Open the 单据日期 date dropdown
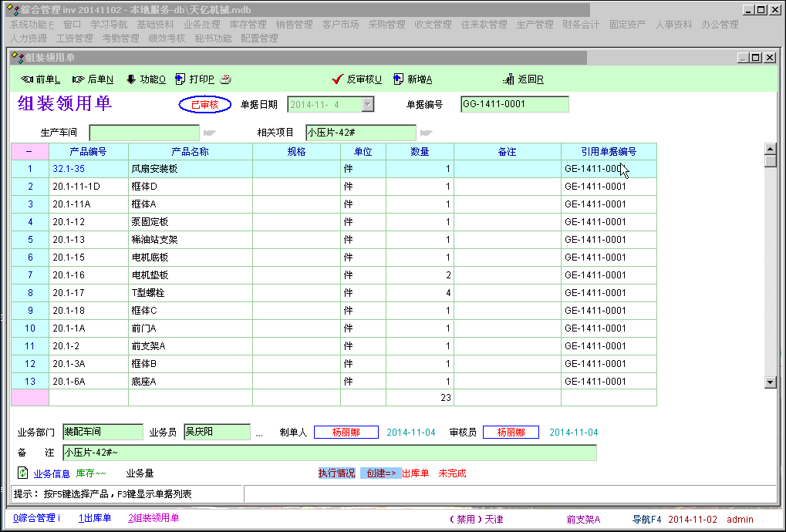The height and width of the screenshot is (532, 786). pyautogui.click(x=368, y=105)
